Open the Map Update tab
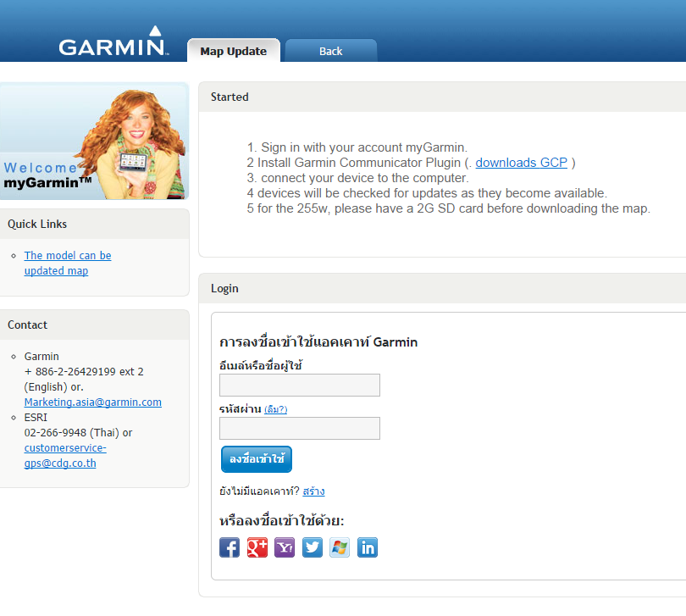The image size is (686, 616). pyautogui.click(x=234, y=51)
